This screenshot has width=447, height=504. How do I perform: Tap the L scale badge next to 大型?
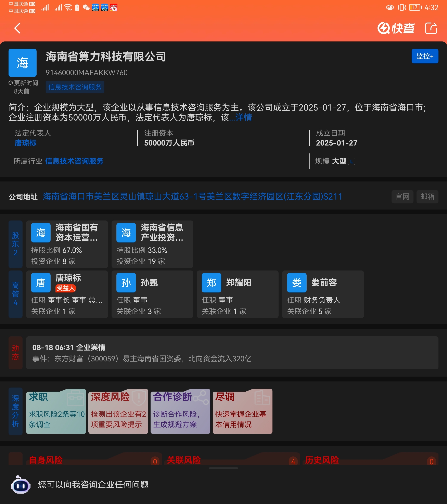[351, 161]
